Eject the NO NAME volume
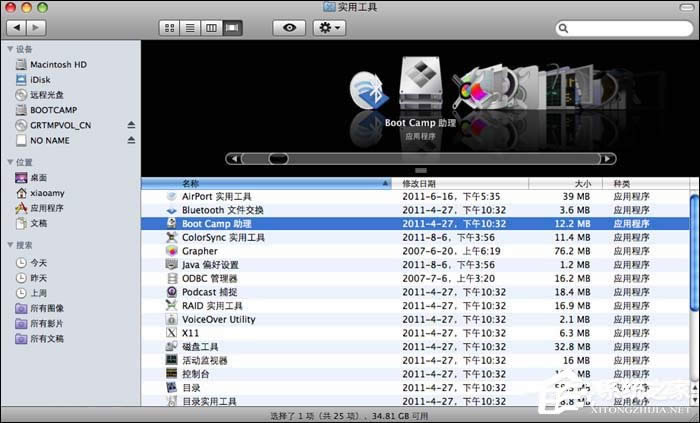This screenshot has width=700, height=423. coord(131,141)
